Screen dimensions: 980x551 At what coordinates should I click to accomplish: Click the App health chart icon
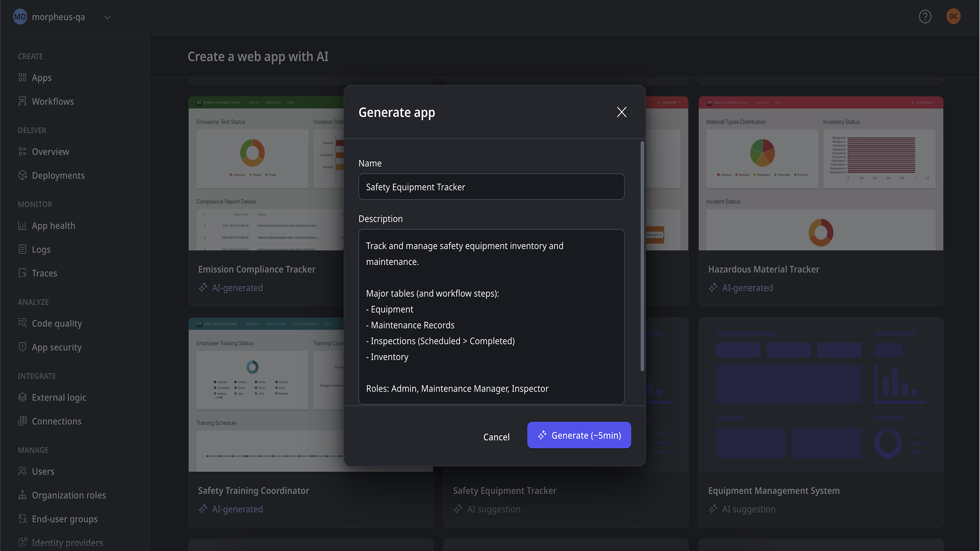[22, 226]
